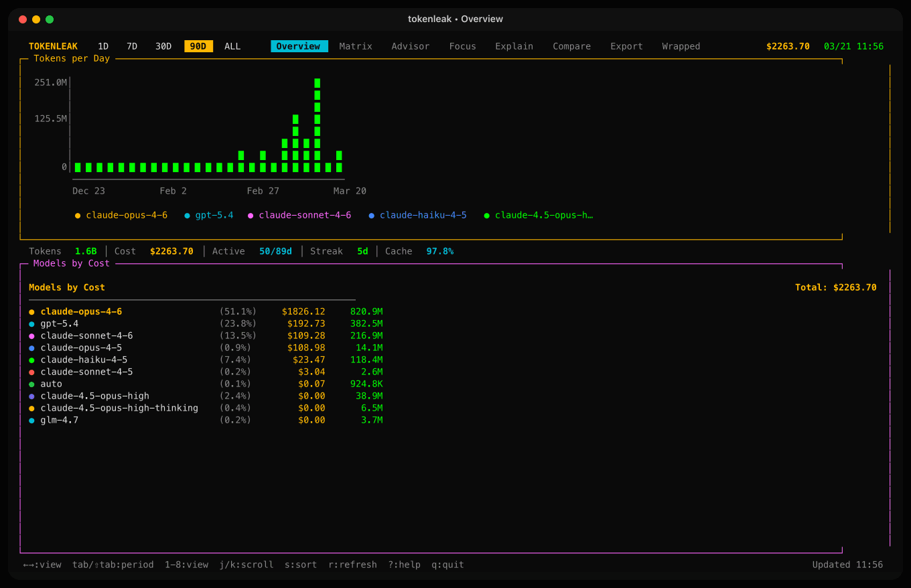Click the yellow dot beside claude-opus-4-6 legend
The image size is (911, 588).
pos(78,216)
